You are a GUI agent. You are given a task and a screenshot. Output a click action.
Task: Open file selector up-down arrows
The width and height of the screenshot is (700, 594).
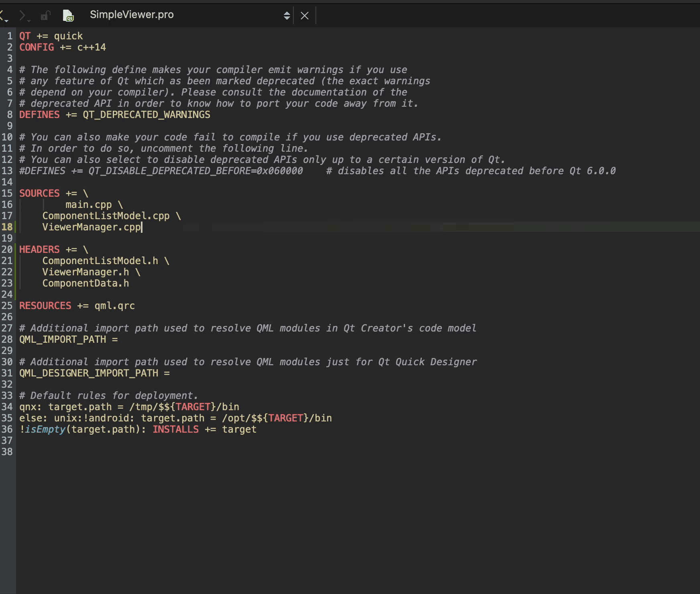tap(287, 16)
